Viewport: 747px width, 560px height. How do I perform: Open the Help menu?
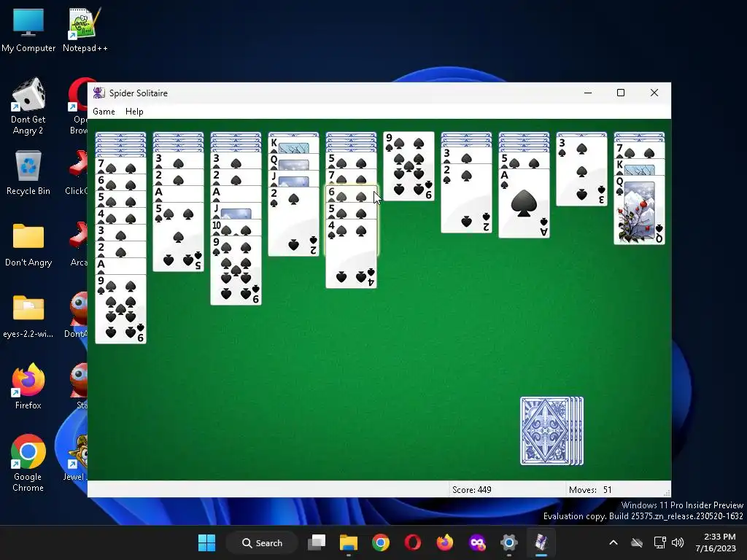(134, 112)
